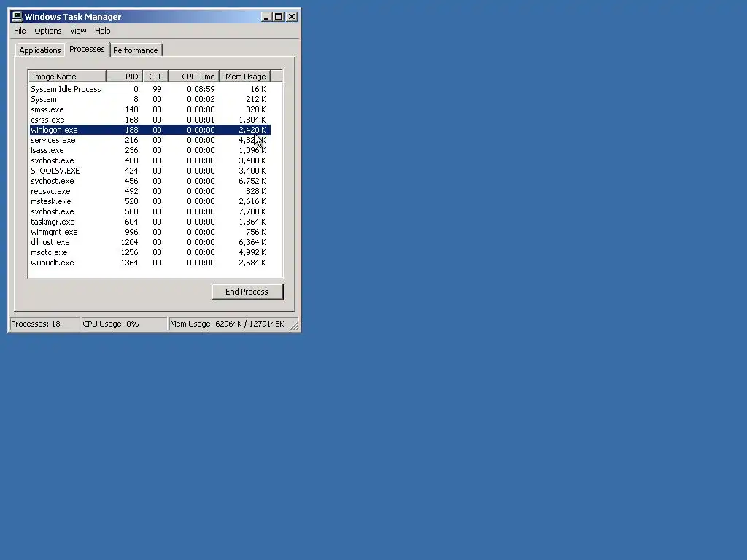
Task: Select the winmgmt.exe process
Action: [150, 233]
